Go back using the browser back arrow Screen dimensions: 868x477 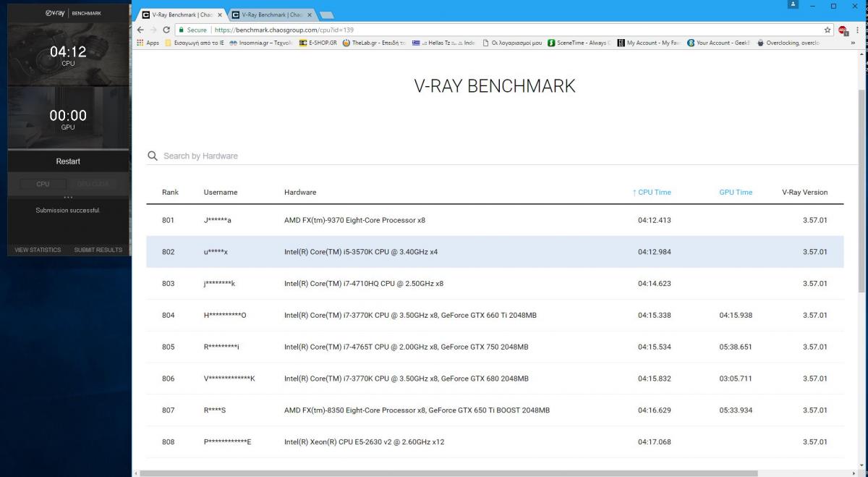(x=142, y=30)
